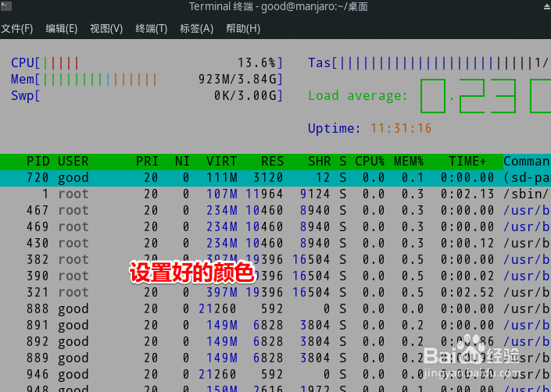Select process row PID 888
The width and height of the screenshot is (551, 392).
[275, 308]
